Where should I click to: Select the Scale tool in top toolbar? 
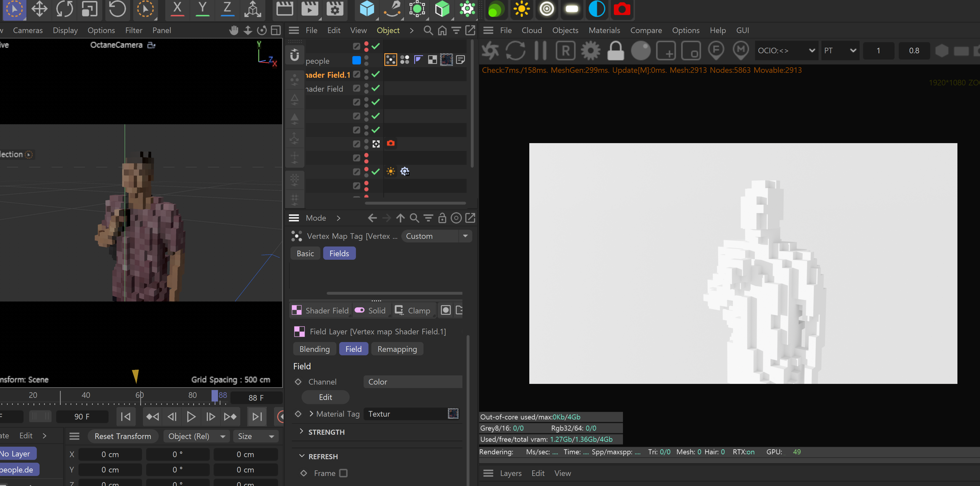click(90, 9)
